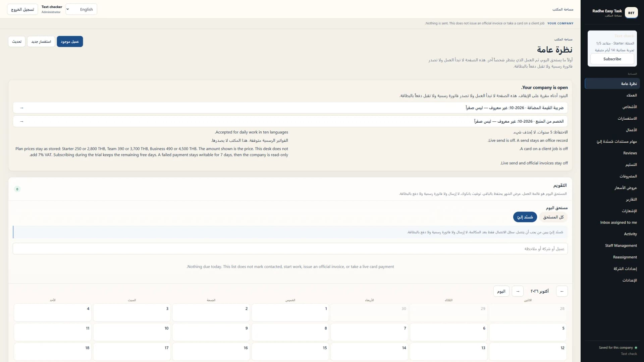The width and height of the screenshot is (644, 362).
Task: Select calendar day 9
Action: 211,332
